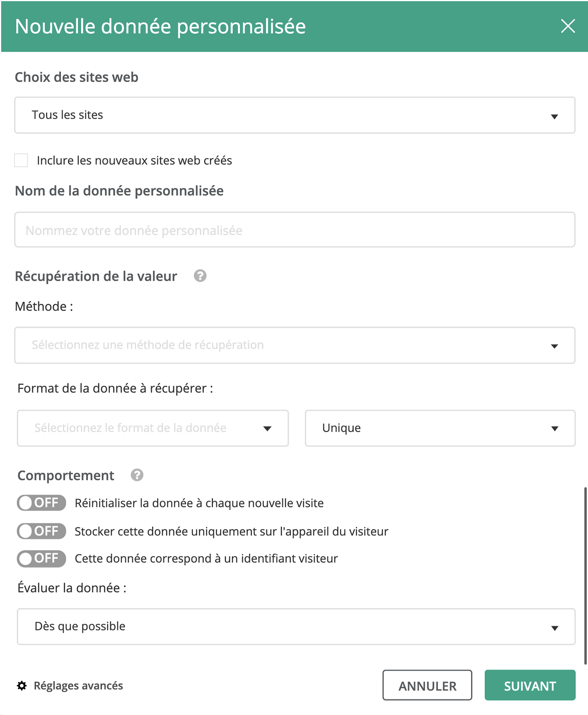This screenshot has width=588, height=715.
Task: Click the help icon beside Comportement
Action: pyautogui.click(x=137, y=475)
